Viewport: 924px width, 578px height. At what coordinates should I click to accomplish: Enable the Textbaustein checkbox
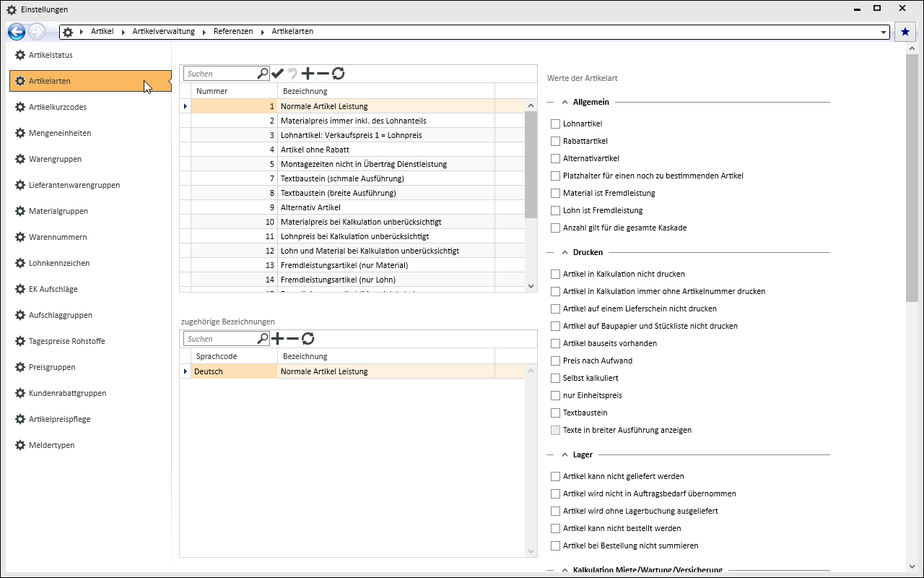point(555,413)
